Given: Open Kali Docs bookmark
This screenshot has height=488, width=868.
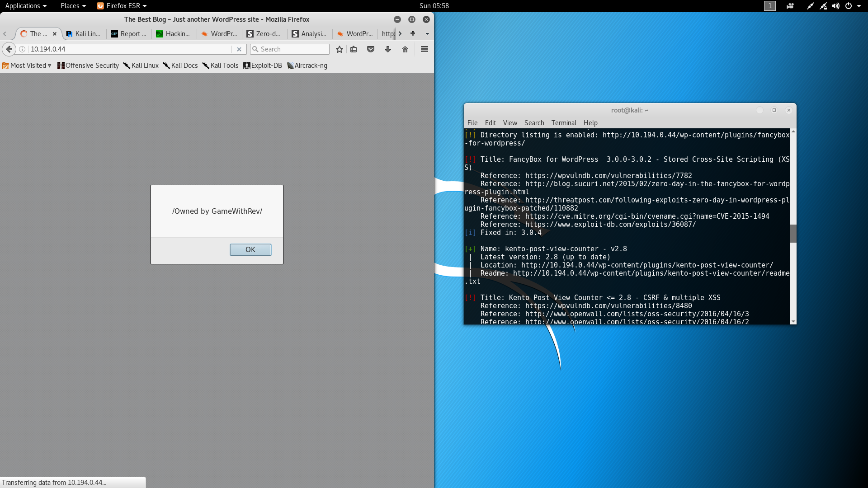Looking at the screenshot, I should (180, 66).
